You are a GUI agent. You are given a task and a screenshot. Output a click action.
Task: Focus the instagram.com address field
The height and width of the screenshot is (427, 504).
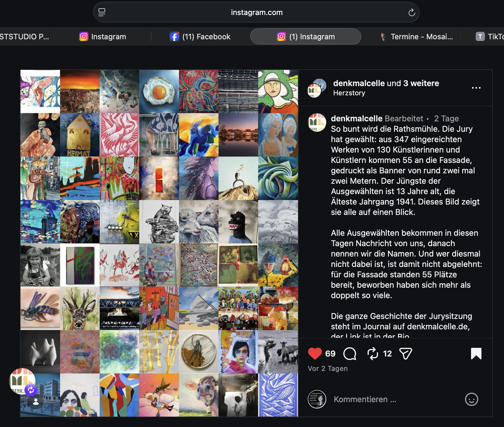[x=256, y=12]
